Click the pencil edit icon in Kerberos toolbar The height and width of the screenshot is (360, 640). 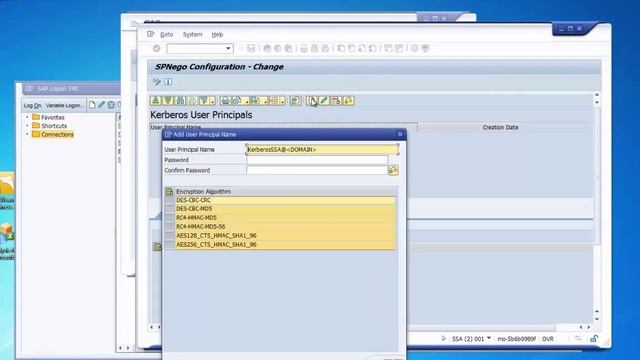coord(324,100)
